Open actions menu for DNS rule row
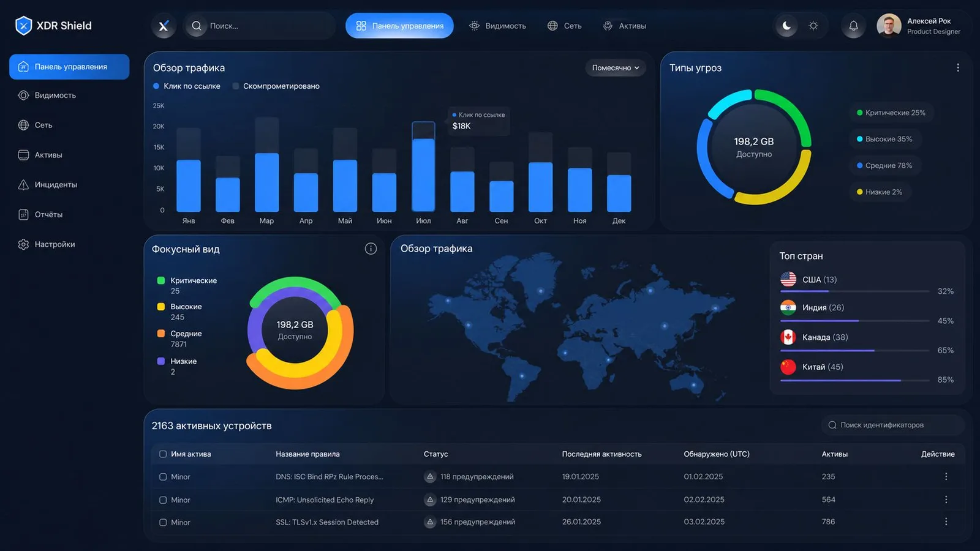Image resolution: width=980 pixels, height=551 pixels. [946, 476]
